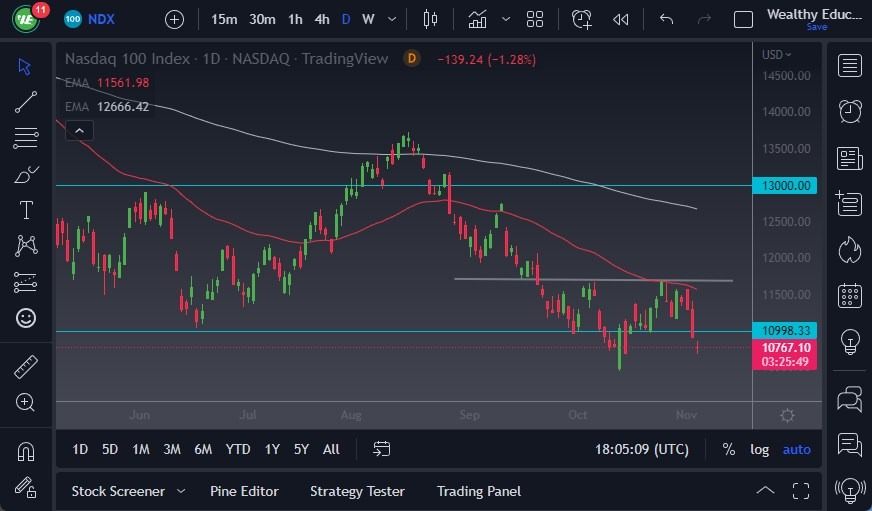Select the ruler measure tool
872x511 pixels.
click(26, 367)
